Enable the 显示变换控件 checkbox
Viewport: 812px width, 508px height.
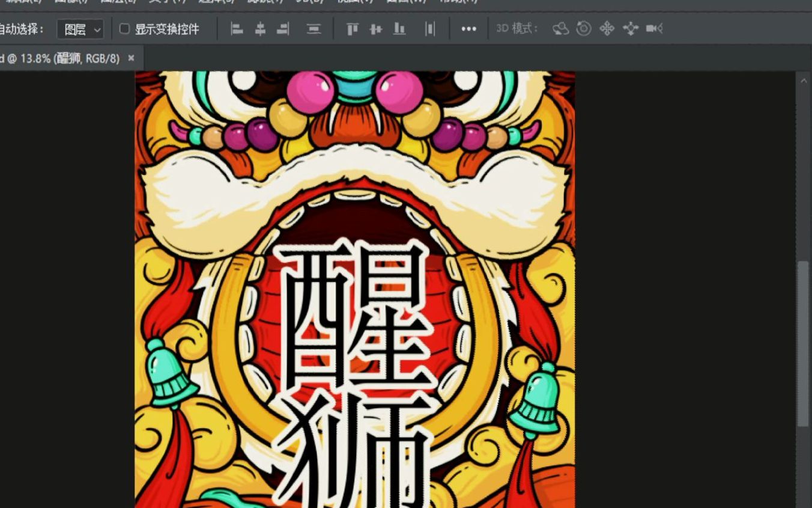click(x=124, y=29)
